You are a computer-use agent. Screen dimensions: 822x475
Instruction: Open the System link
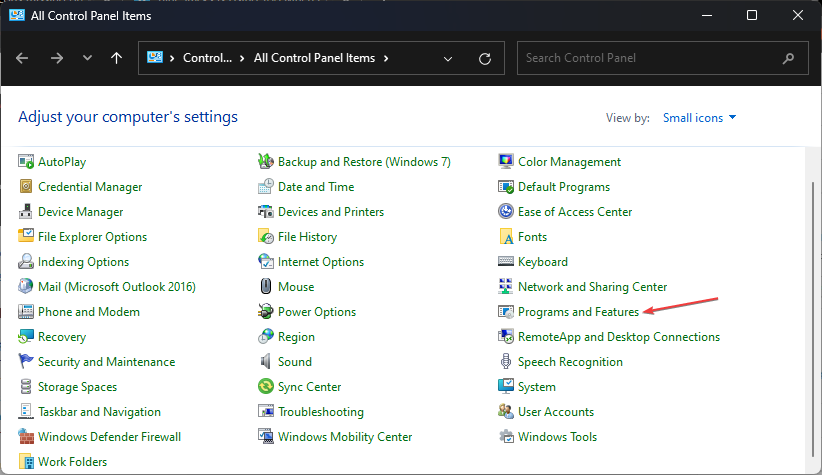click(536, 387)
